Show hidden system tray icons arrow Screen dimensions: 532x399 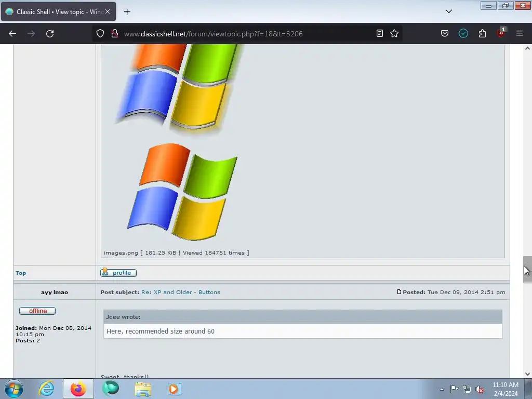pos(442,389)
